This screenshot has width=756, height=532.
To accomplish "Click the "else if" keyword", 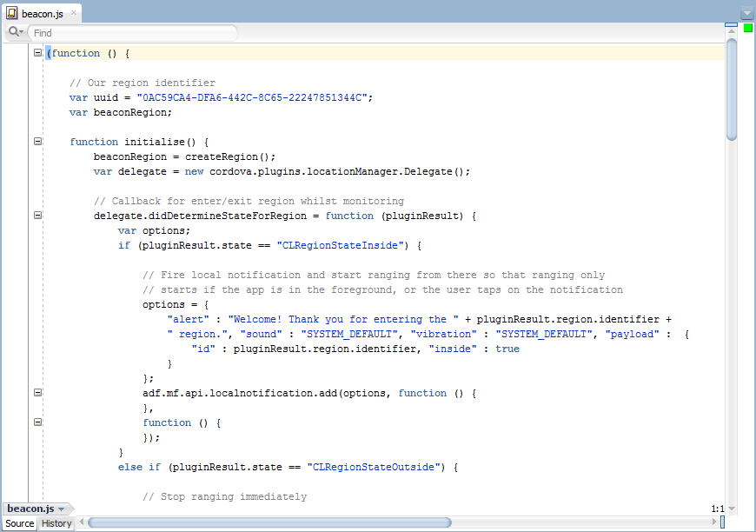I will click(x=139, y=467).
